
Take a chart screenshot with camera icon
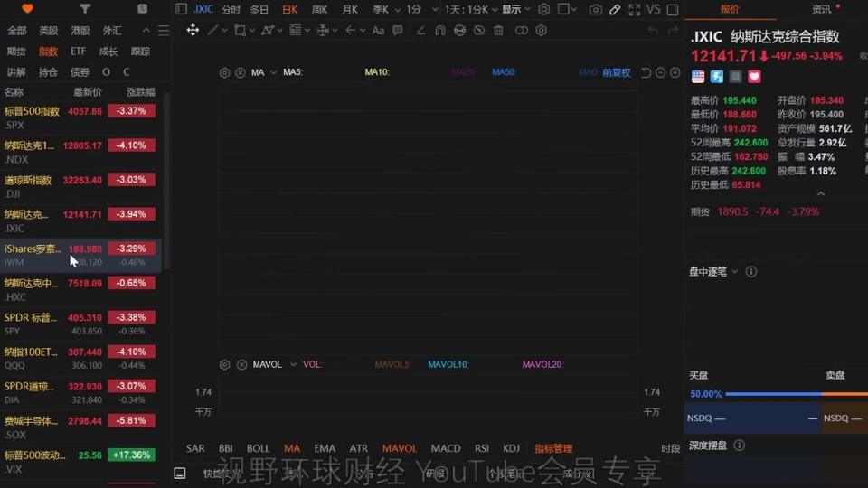pos(596,9)
